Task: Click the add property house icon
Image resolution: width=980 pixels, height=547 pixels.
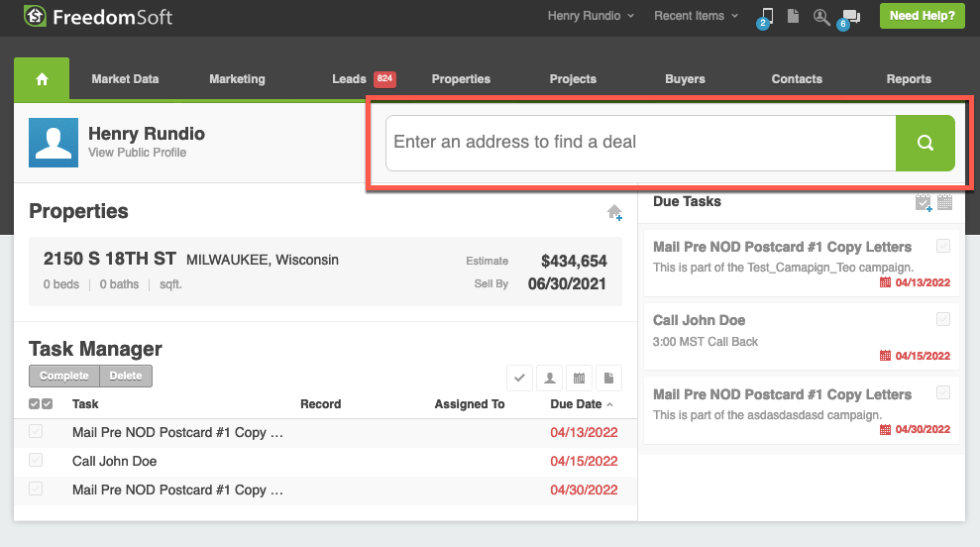Action: click(x=614, y=212)
